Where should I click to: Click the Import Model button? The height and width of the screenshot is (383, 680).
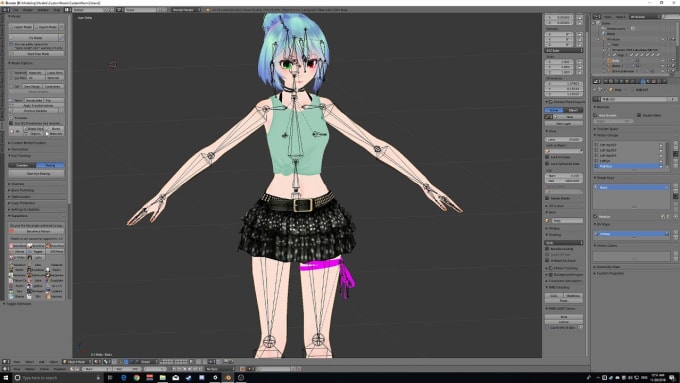(21, 27)
